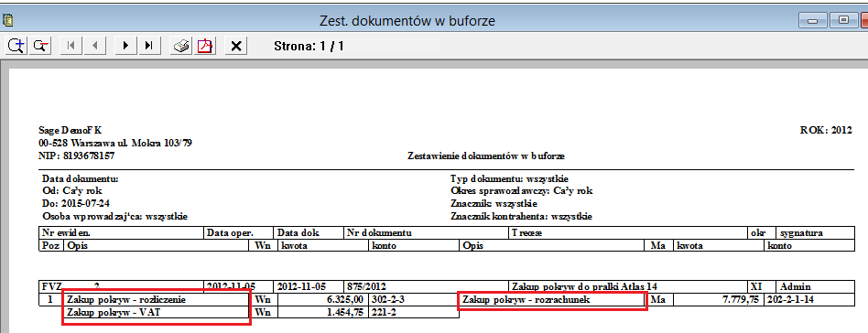
Task: Click 'Znacznik kontrahenta: wszystkie' text
Action: tap(522, 216)
